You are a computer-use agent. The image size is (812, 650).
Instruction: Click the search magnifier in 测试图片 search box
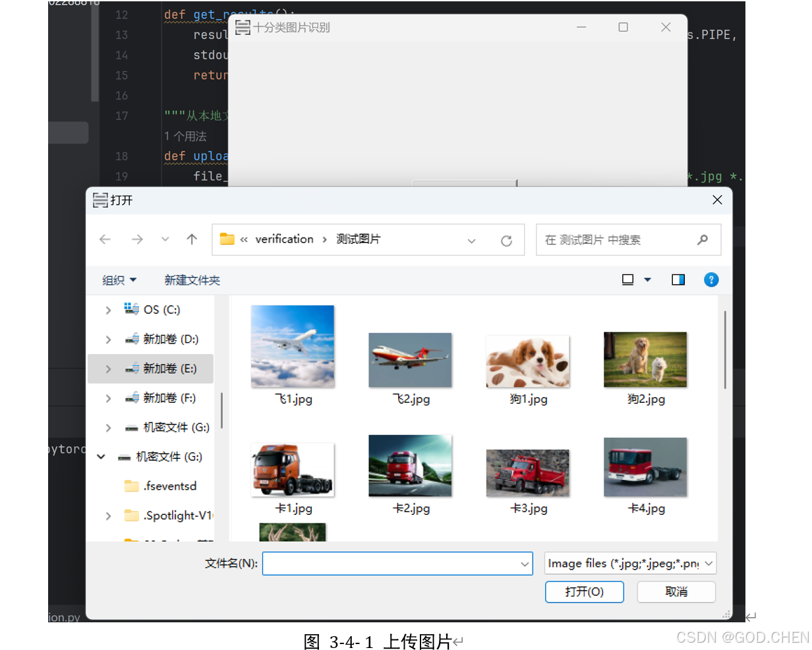tap(703, 239)
